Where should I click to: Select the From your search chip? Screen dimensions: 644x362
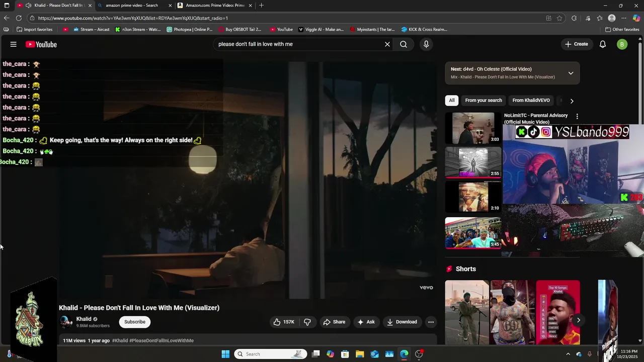pos(484,100)
